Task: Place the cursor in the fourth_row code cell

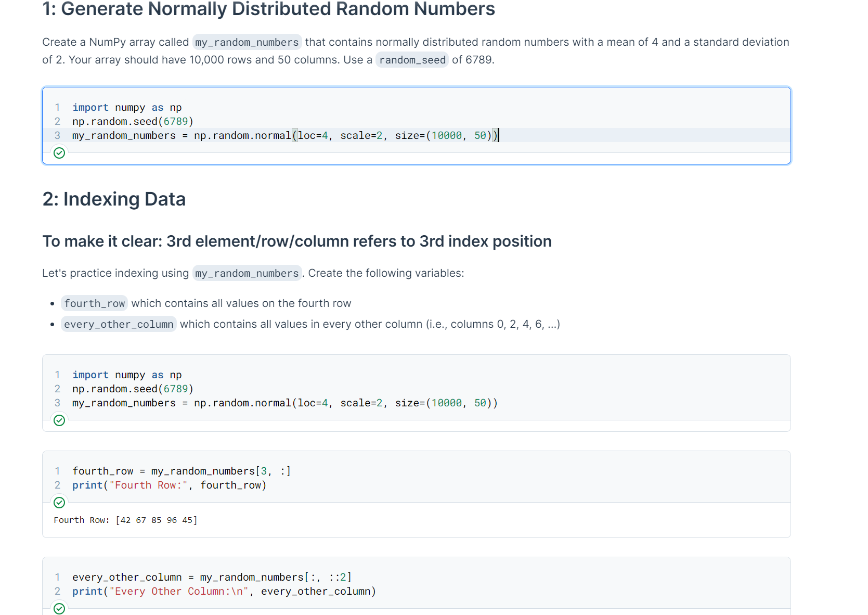Action: [x=182, y=471]
